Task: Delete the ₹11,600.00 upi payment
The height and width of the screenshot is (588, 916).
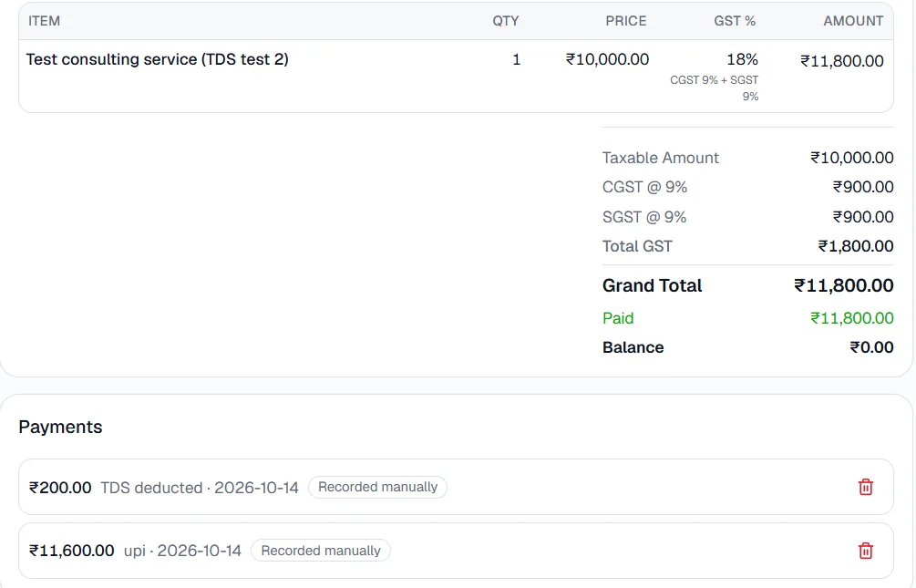Action: (865, 551)
